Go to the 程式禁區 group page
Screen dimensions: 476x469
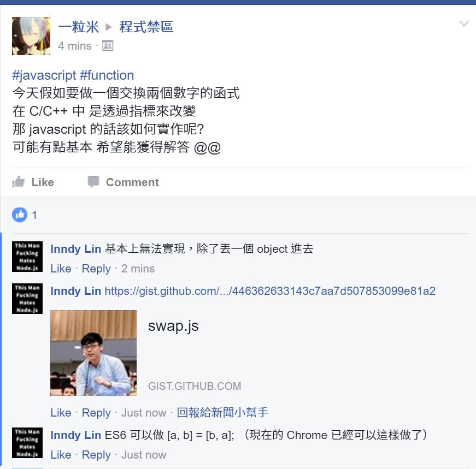coord(146,27)
